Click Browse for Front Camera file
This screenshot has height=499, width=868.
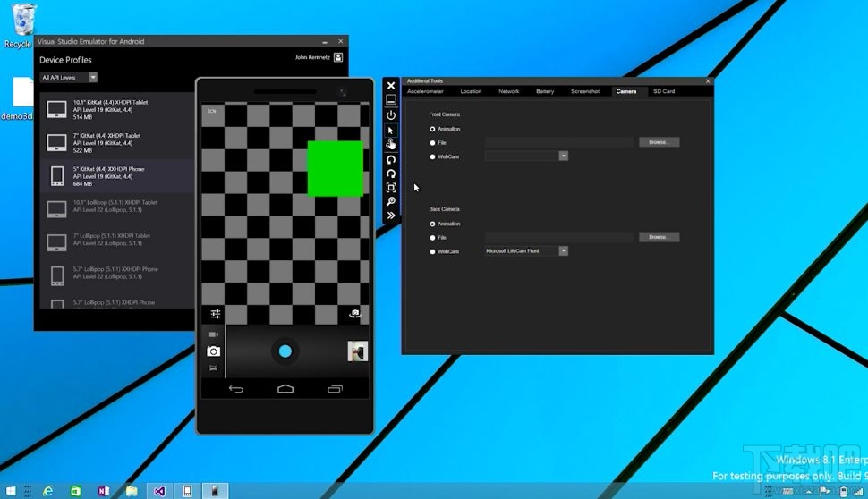click(x=659, y=142)
